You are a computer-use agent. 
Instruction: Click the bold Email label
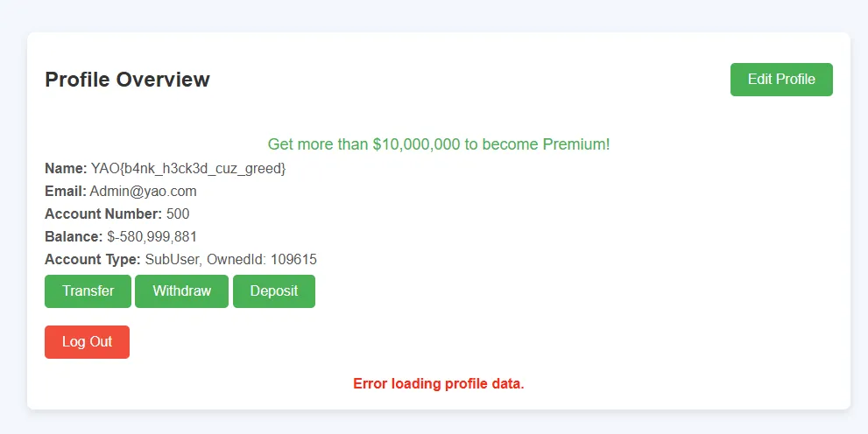pos(66,192)
